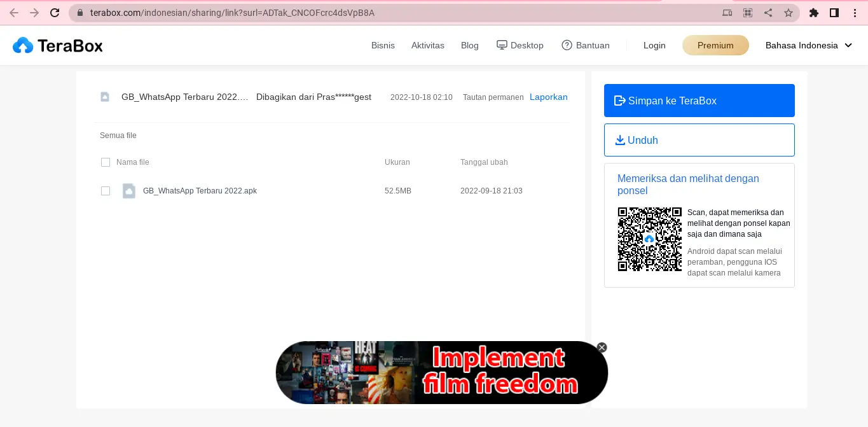Open GB_WhatsApp Terbaru 2022.apk file name
The width and height of the screenshot is (868, 427).
pyautogui.click(x=200, y=191)
